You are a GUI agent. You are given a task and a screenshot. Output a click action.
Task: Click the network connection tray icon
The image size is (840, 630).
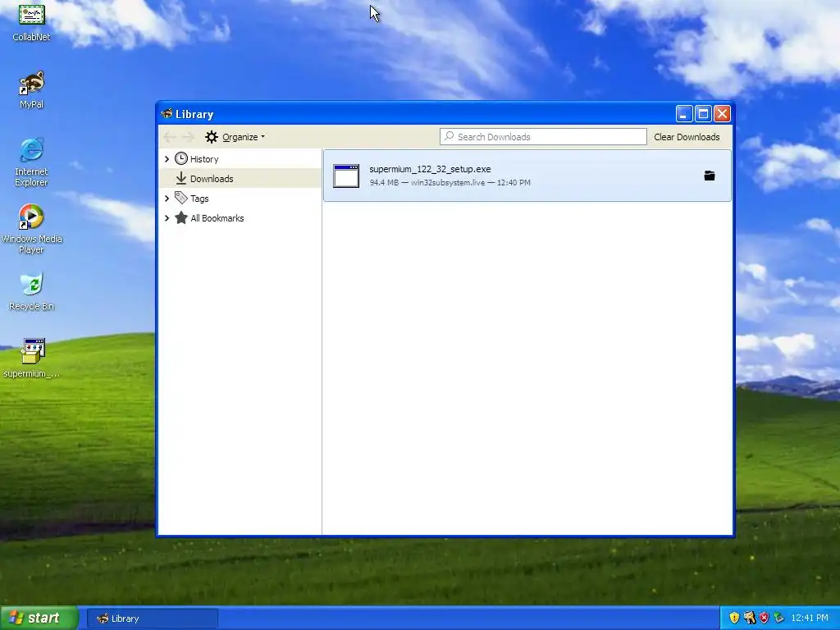[x=779, y=619]
